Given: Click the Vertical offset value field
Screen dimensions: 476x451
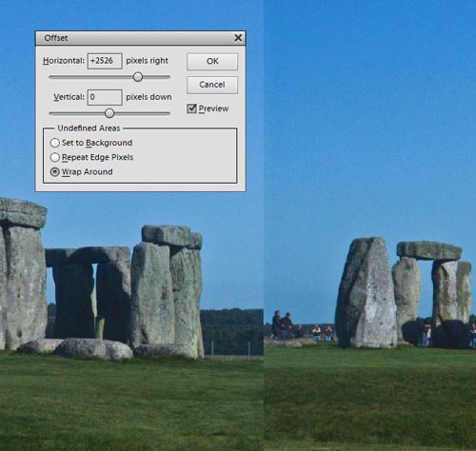Looking at the screenshot, I should coord(105,97).
